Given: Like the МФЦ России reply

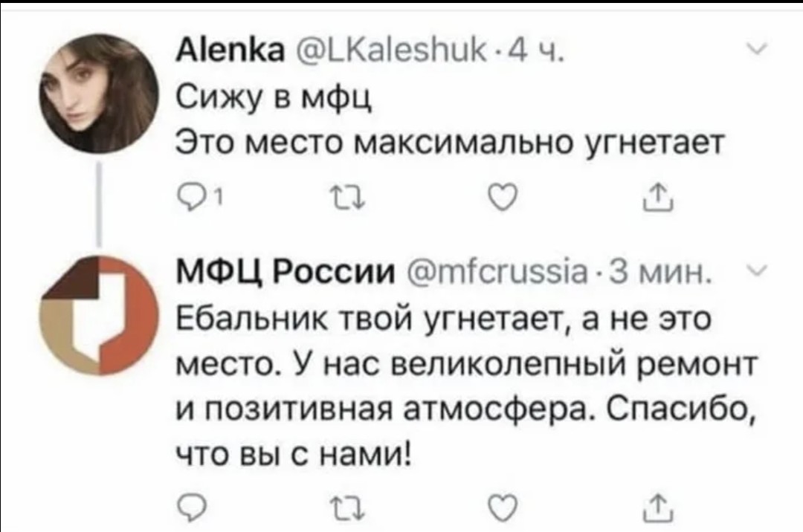Looking at the screenshot, I should click(x=495, y=507).
